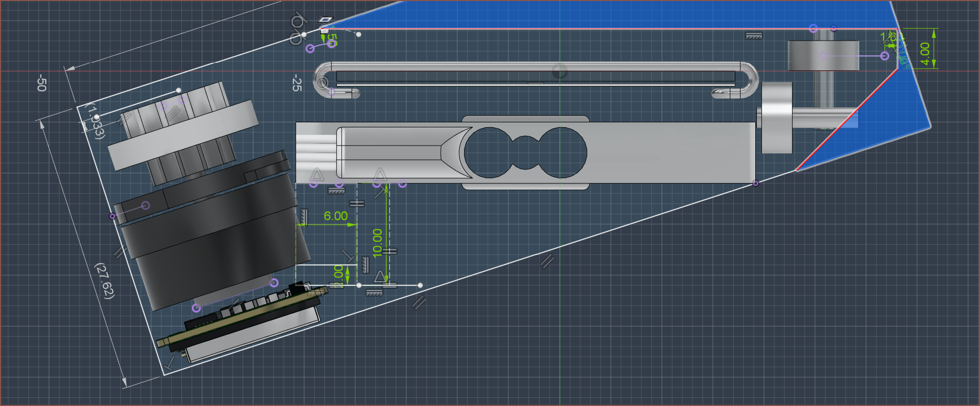Click the 4.00 dimension at the right edge
Viewport: 980px width, 406px height.
coord(925,54)
